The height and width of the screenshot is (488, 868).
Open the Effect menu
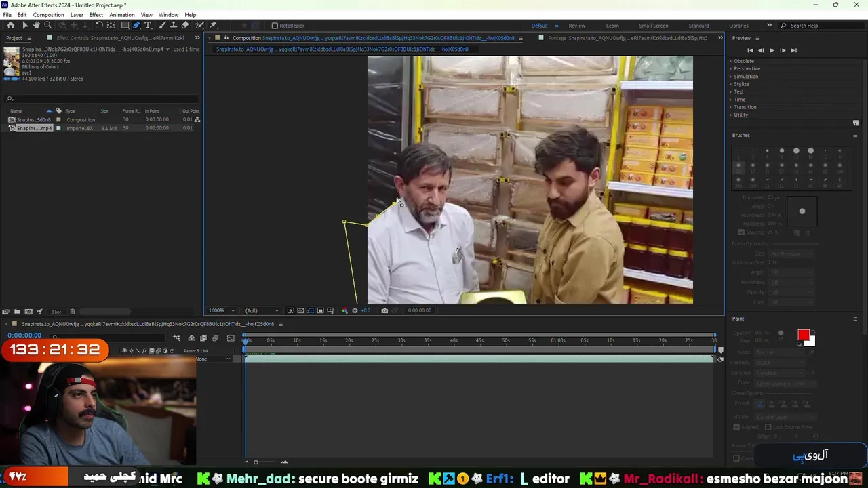(x=96, y=15)
